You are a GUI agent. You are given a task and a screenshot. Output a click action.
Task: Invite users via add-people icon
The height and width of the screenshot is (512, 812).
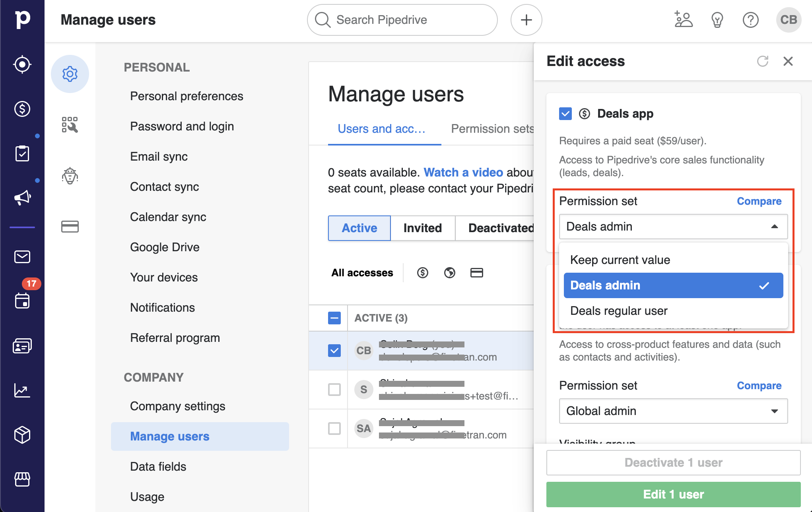[x=684, y=20]
